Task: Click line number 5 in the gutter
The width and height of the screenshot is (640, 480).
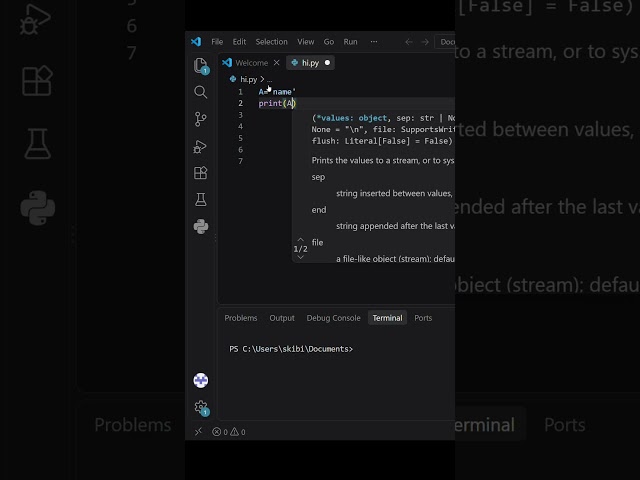Action: [x=240, y=138]
